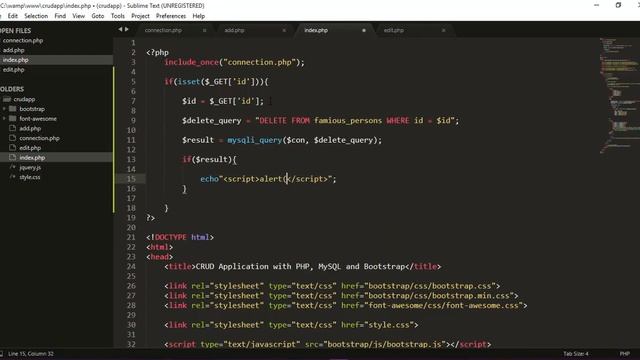Open style.css in Folders tree

coord(29,178)
